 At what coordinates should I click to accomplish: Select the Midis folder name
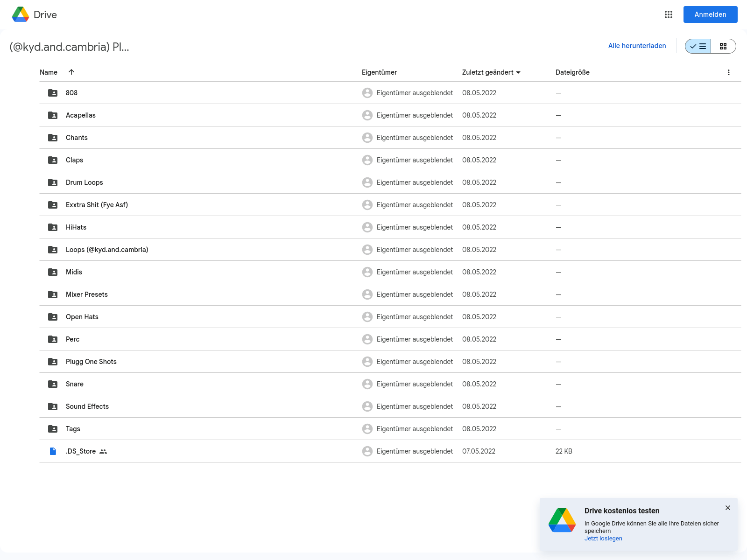tap(74, 272)
